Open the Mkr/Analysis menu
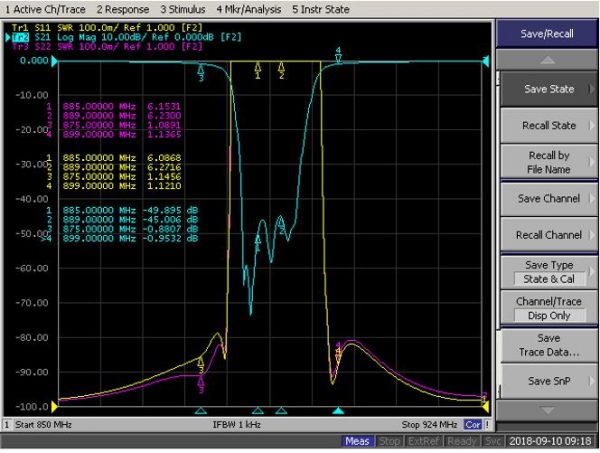 click(249, 9)
